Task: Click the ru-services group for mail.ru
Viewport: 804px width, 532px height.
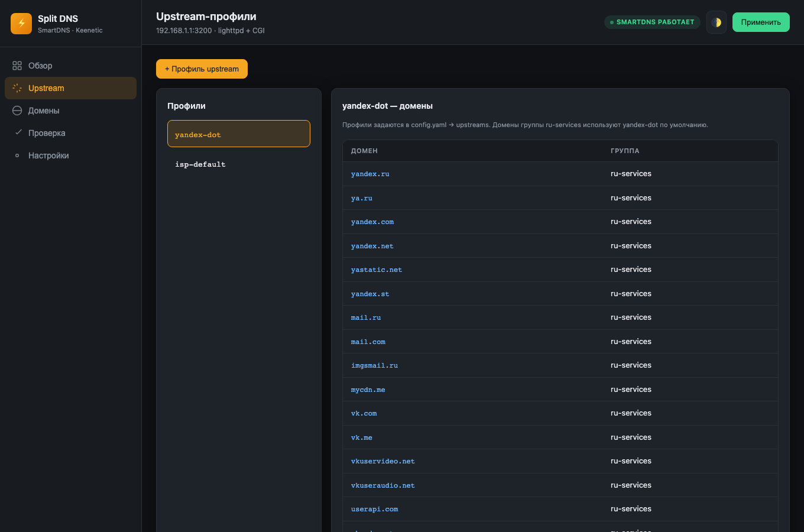Action: point(631,317)
